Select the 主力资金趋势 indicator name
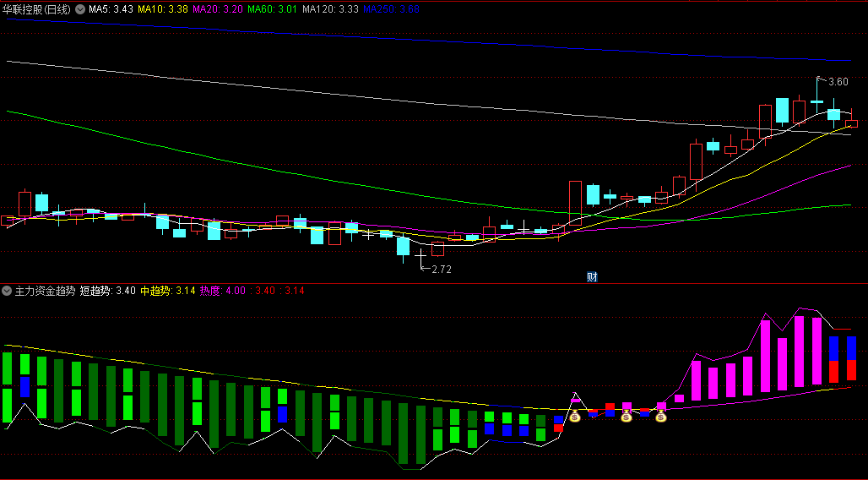Viewport: 868px width, 480px height. 45,291
